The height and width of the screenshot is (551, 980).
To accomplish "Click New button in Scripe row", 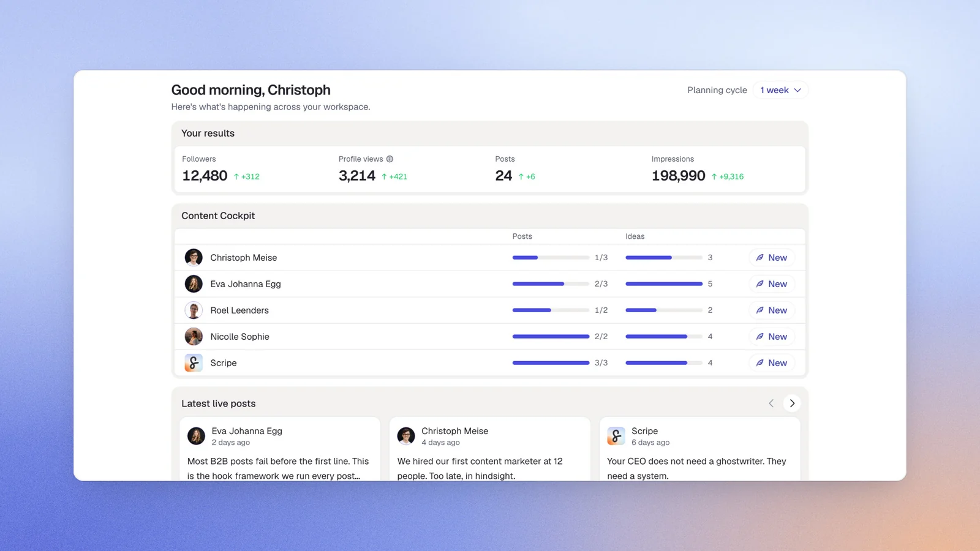I will tap(772, 363).
